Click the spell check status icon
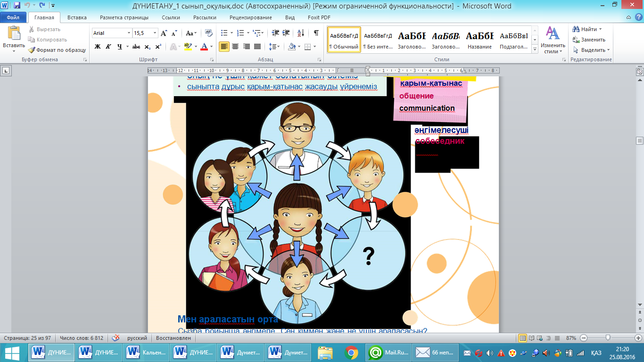Image resolution: width=644 pixels, height=362 pixels. [116, 338]
